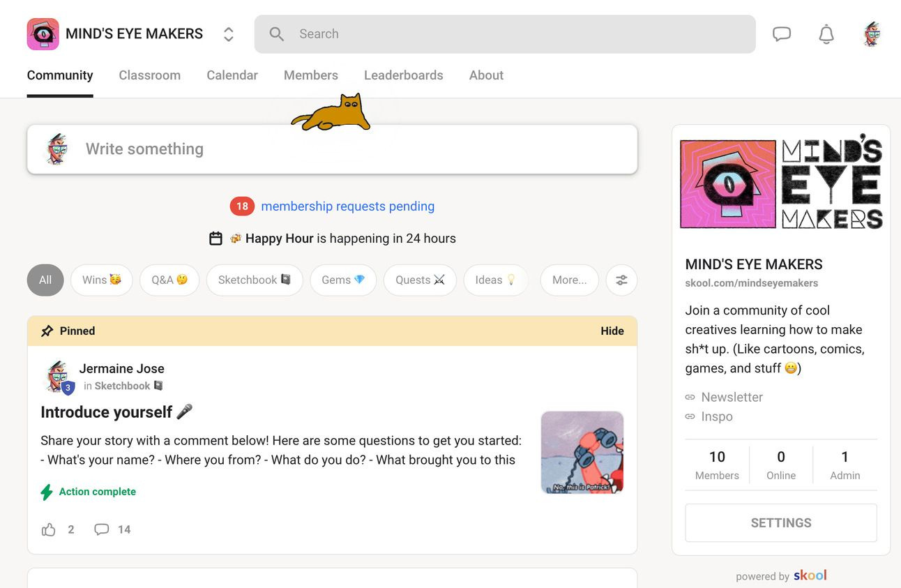View the 10 Members count
This screenshot has height=588, width=901.
click(717, 465)
